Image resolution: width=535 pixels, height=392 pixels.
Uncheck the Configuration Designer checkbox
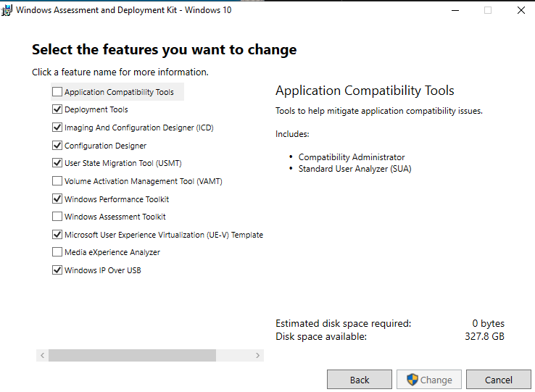(x=57, y=146)
